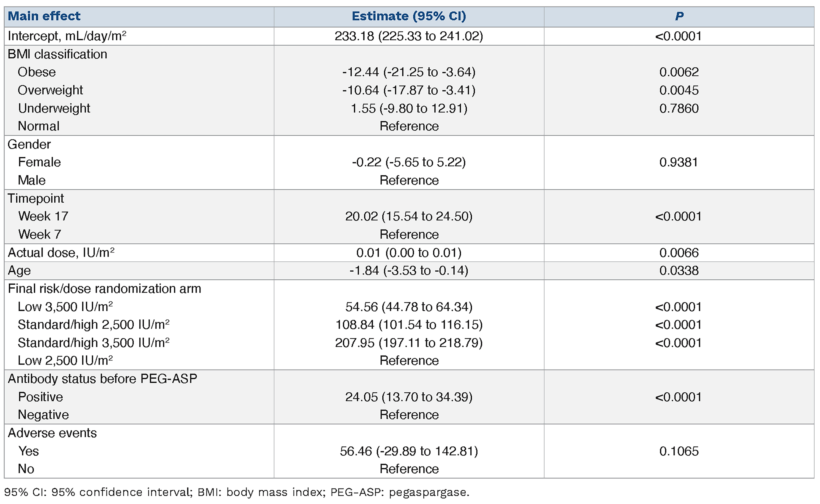Click the Low 3,500 IU/m² row label
The height and width of the screenshot is (504, 820).
click(x=65, y=307)
